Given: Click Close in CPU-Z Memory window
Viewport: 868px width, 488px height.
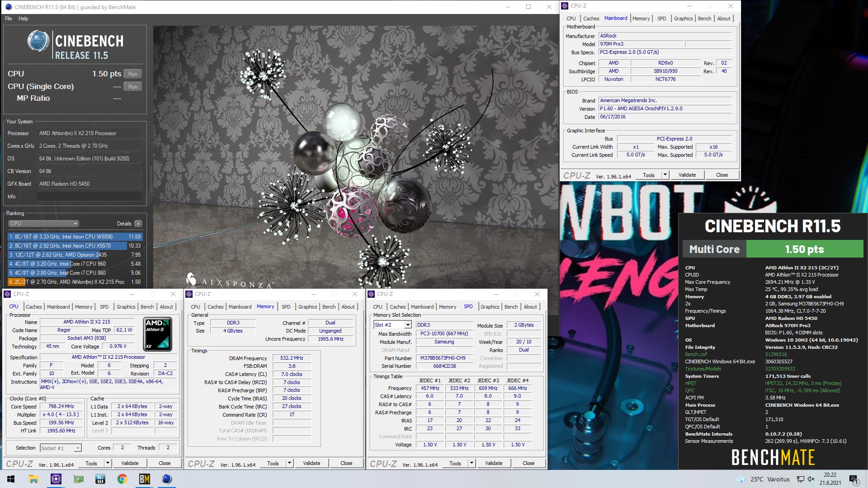Looking at the screenshot, I should tap(346, 463).
